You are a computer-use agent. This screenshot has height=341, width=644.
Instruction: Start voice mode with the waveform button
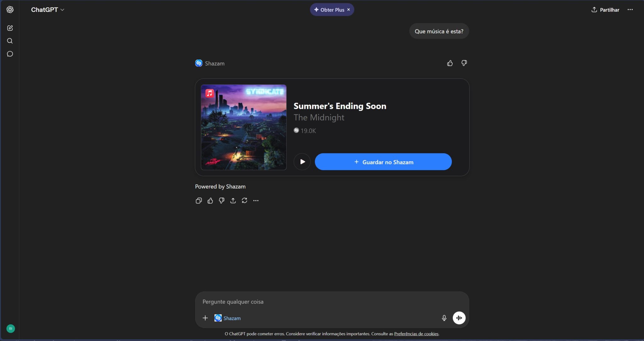point(459,318)
